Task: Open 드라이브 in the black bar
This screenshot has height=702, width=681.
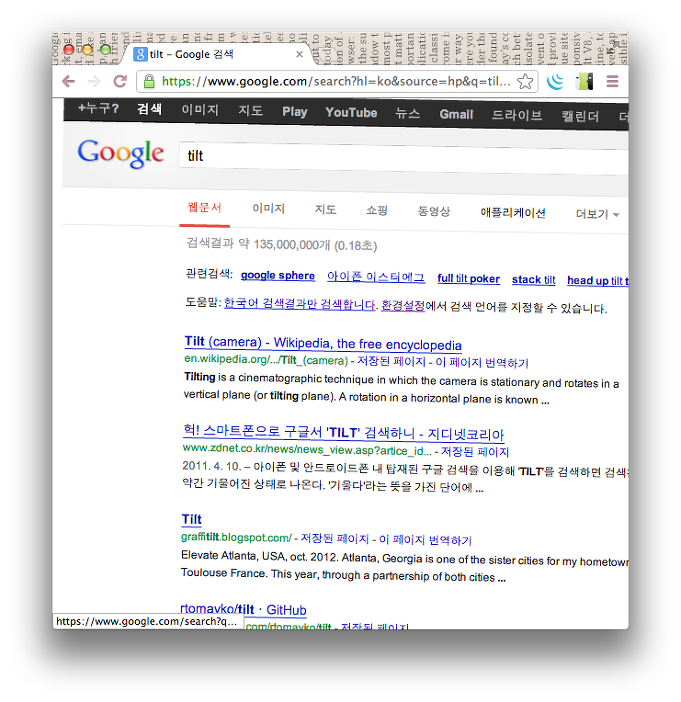Action: (517, 116)
